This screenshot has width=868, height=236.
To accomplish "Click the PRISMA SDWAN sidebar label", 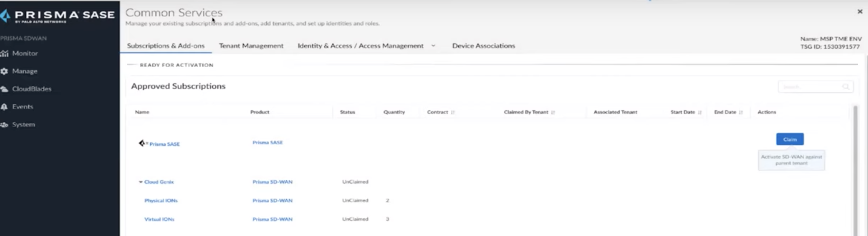I will coord(23,38).
